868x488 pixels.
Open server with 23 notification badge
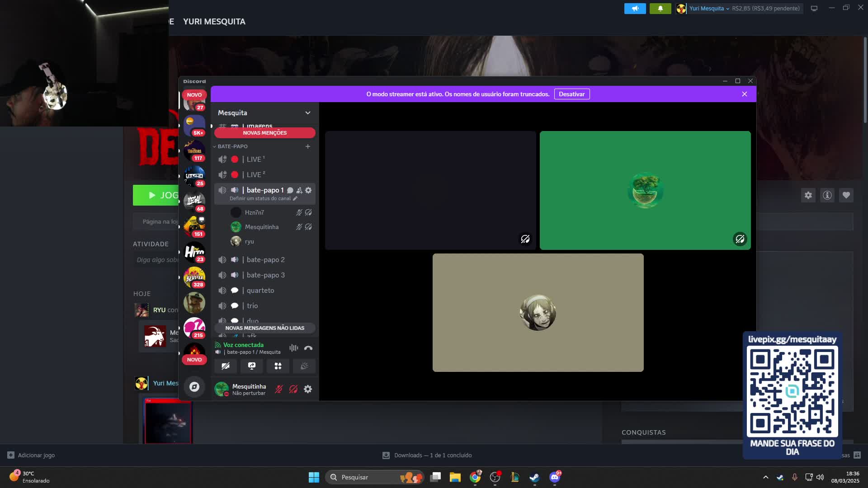click(194, 252)
